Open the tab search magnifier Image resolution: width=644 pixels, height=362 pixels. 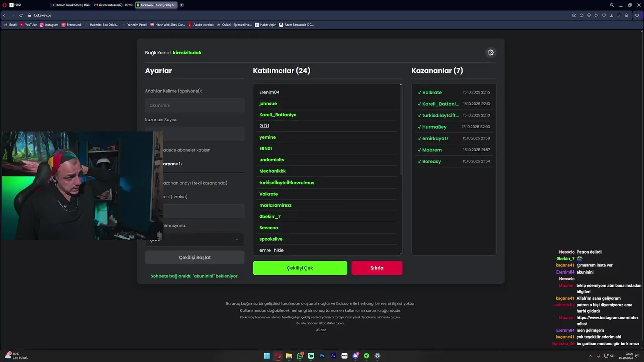[612, 5]
